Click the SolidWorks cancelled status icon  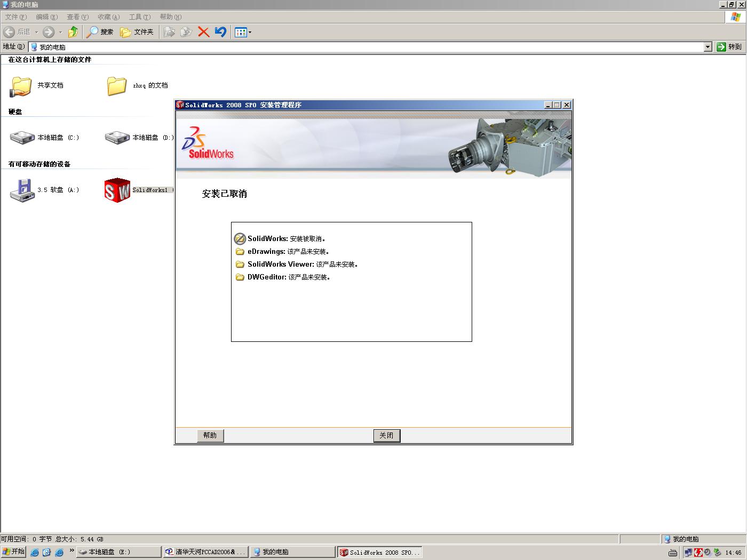click(x=240, y=238)
